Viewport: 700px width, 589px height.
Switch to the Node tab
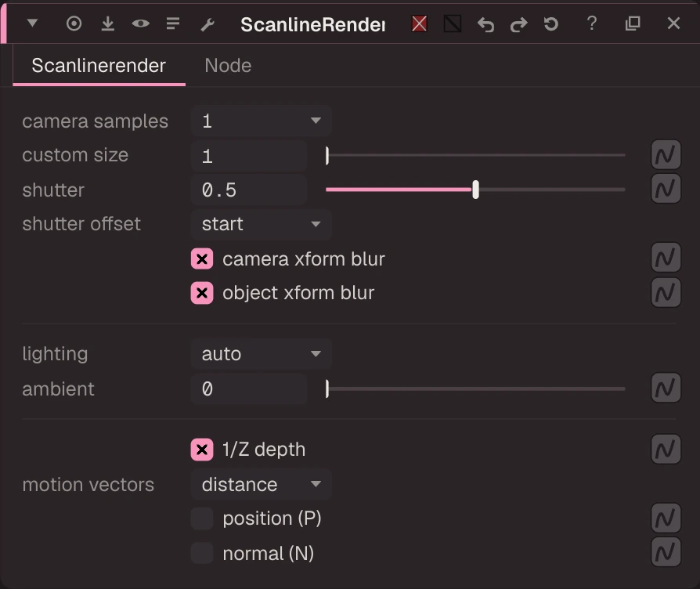(x=228, y=66)
